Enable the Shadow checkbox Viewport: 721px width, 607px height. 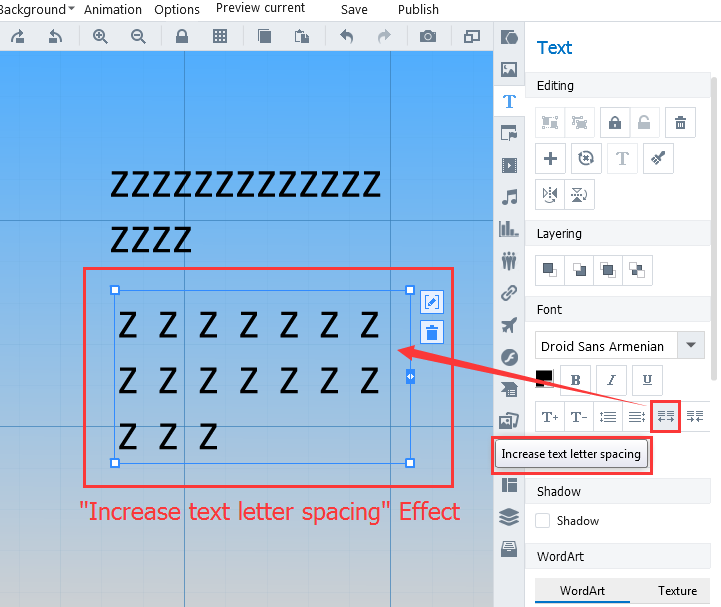coord(543,520)
